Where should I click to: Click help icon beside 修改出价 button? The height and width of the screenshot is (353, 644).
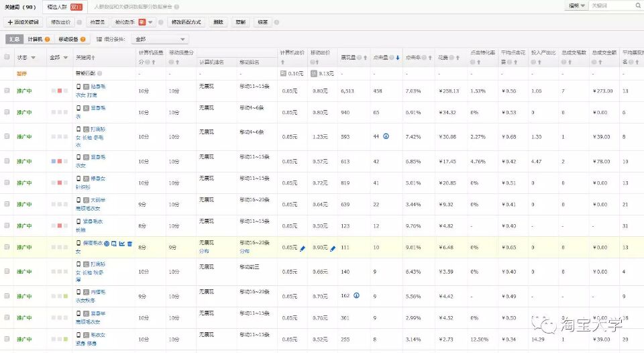coord(79,22)
